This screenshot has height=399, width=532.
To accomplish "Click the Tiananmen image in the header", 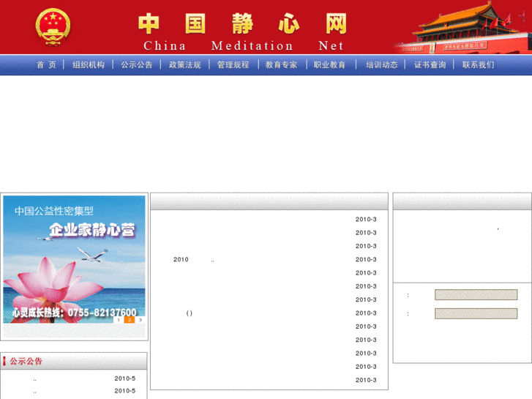I will (x=463, y=27).
